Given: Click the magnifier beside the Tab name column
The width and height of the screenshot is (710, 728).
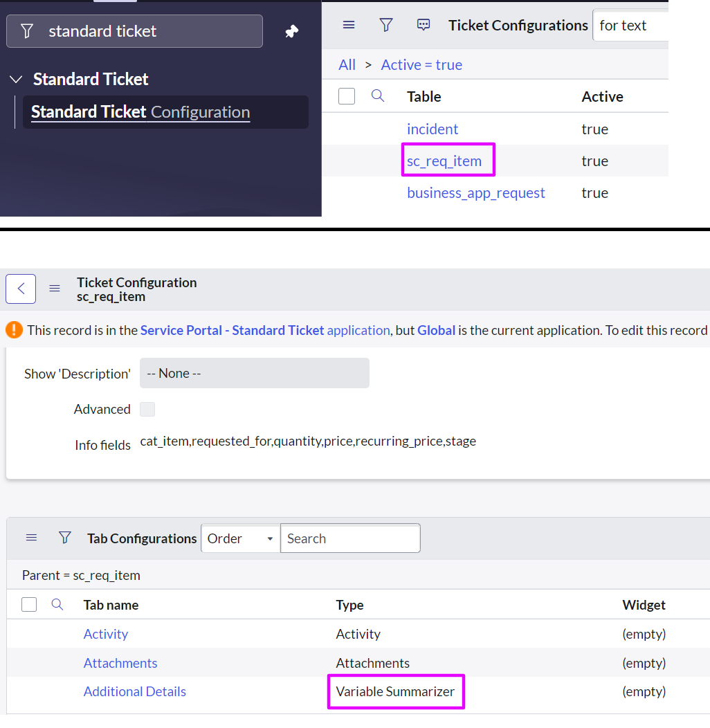Looking at the screenshot, I should coord(57,605).
